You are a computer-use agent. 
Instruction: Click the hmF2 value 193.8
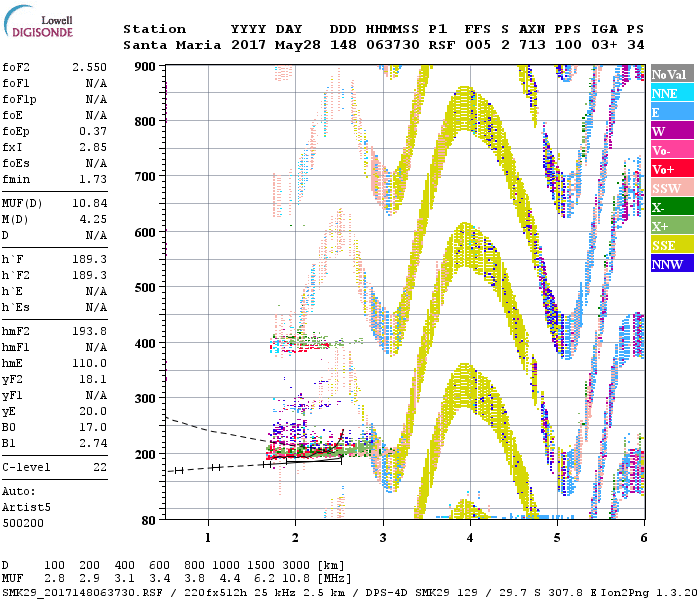tap(90, 331)
